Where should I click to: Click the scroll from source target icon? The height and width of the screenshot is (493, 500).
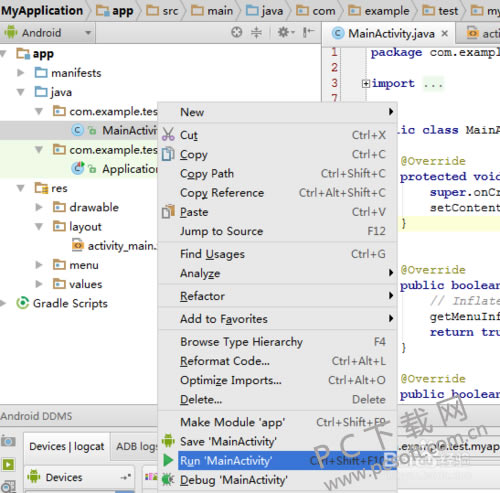pos(236,33)
